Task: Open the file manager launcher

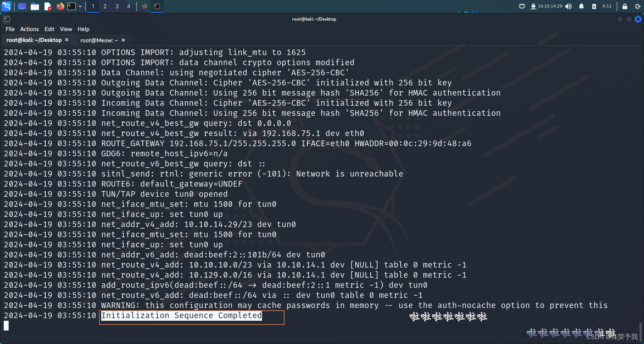Action: point(35,6)
